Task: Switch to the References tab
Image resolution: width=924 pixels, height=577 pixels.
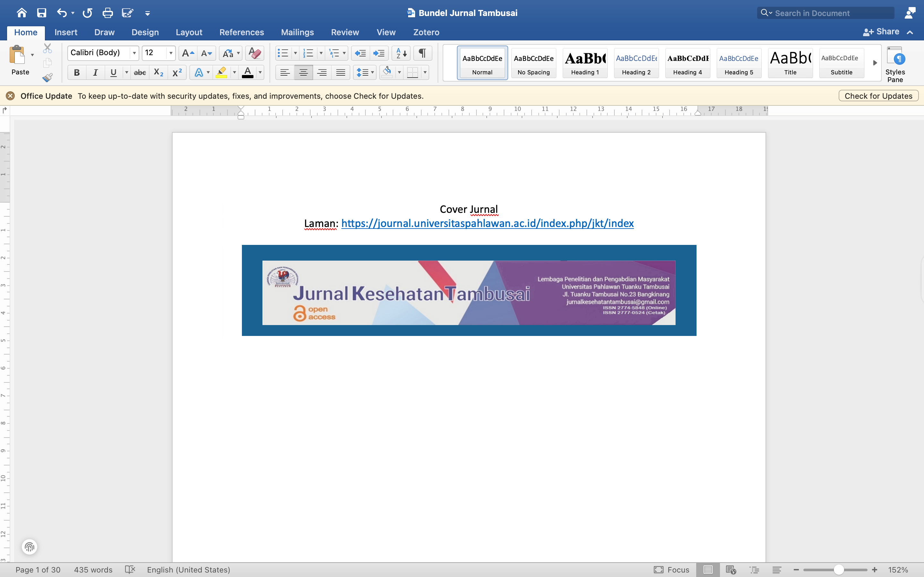Action: click(241, 32)
